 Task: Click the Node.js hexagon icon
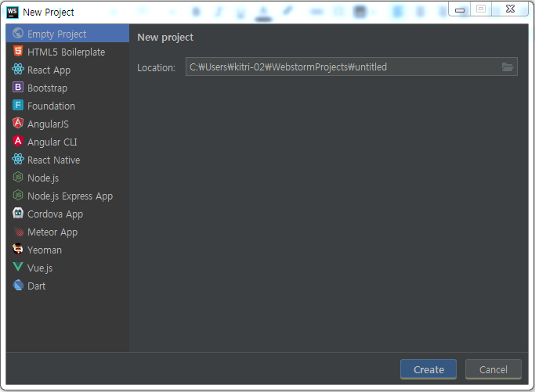[x=18, y=178]
